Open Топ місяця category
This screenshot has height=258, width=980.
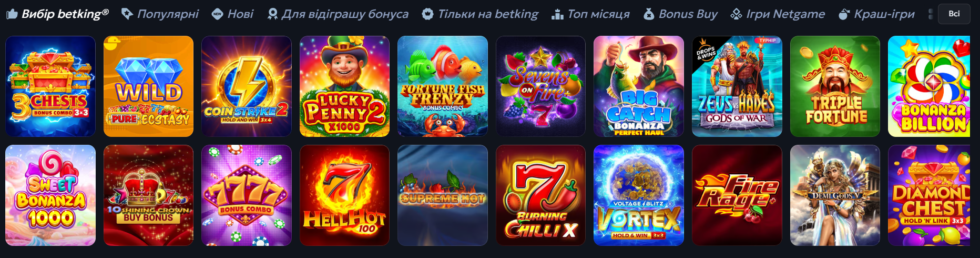click(590, 14)
